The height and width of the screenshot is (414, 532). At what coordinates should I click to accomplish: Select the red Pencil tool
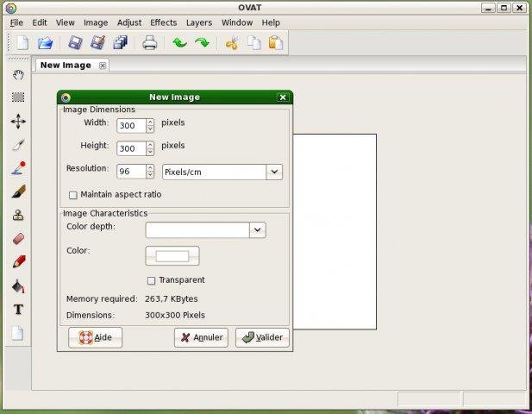pyautogui.click(x=19, y=262)
